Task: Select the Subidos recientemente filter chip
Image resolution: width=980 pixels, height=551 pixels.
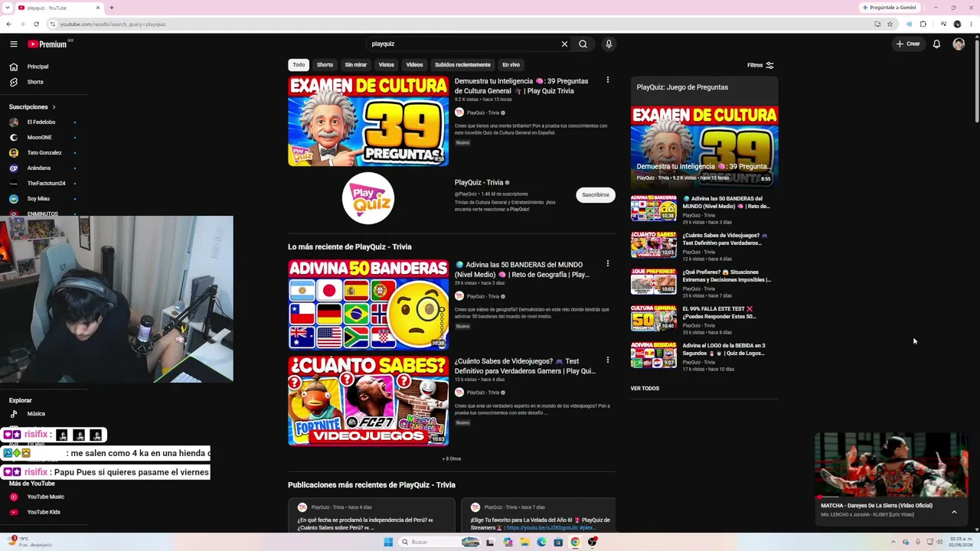Action: click(x=462, y=65)
